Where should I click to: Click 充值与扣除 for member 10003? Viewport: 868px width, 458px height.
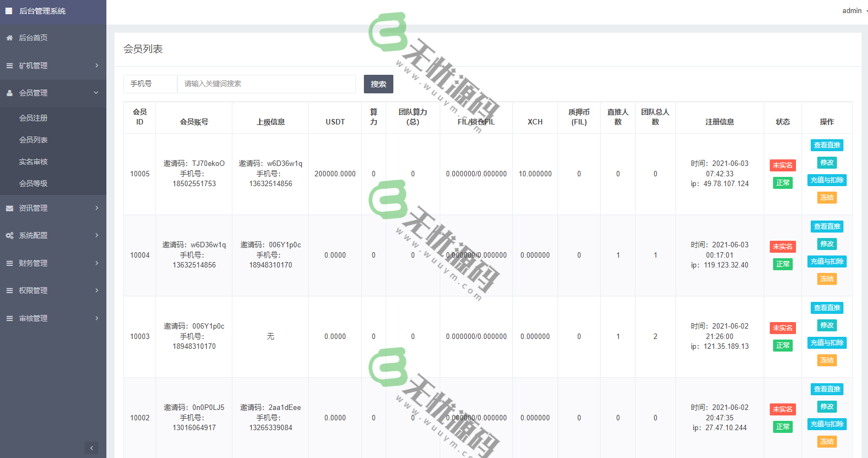click(827, 343)
